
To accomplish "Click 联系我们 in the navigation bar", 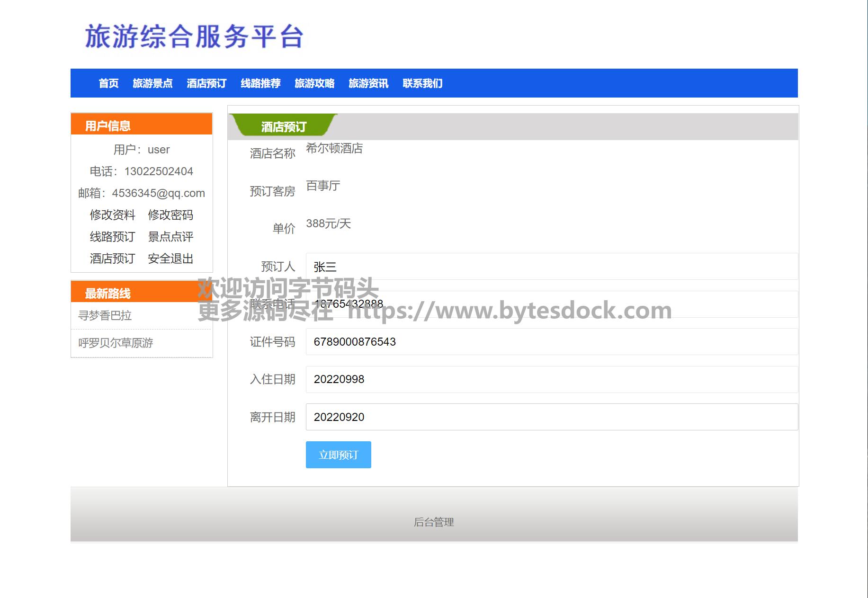I will pos(422,83).
